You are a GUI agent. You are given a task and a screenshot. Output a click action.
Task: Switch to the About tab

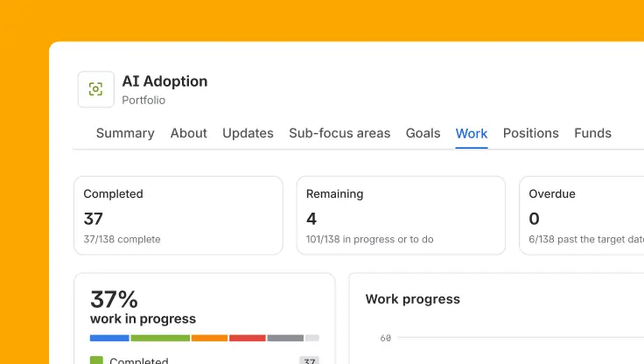click(x=188, y=133)
